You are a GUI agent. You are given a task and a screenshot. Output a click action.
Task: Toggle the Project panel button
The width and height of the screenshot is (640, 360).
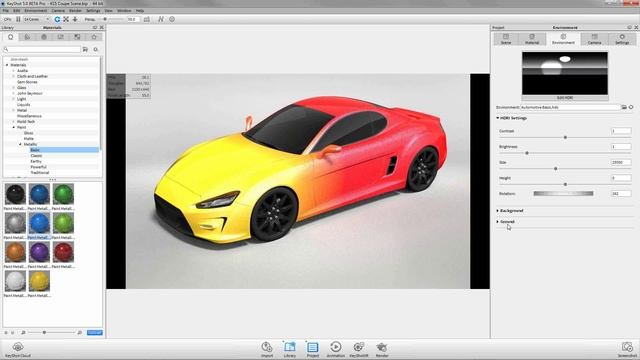313,349
